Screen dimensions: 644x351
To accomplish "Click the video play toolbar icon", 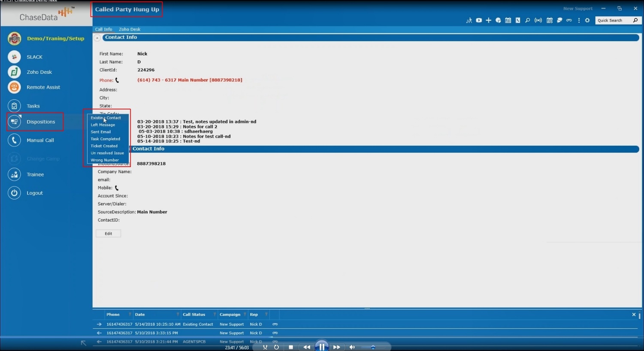I will 479,20.
